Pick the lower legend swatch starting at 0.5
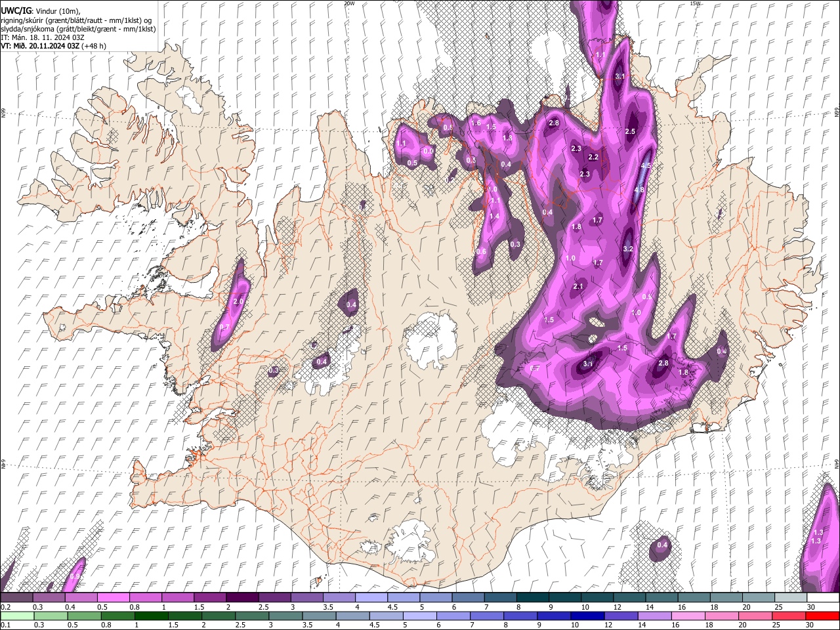The height and width of the screenshot is (630, 840). pos(84,616)
